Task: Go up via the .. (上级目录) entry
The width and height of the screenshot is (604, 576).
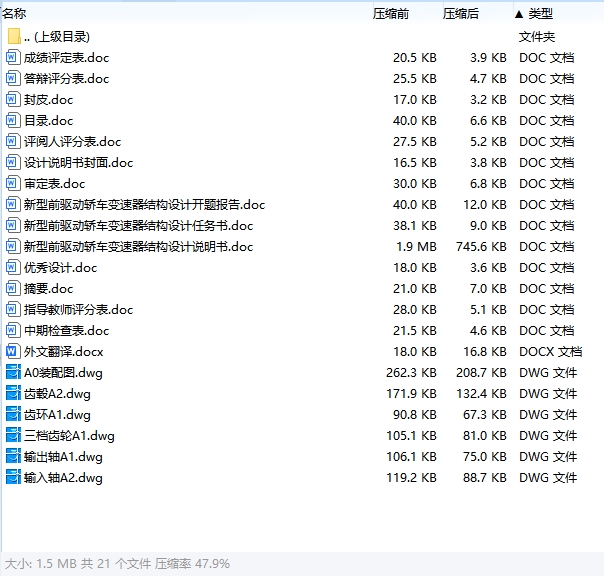Action: pos(57,37)
